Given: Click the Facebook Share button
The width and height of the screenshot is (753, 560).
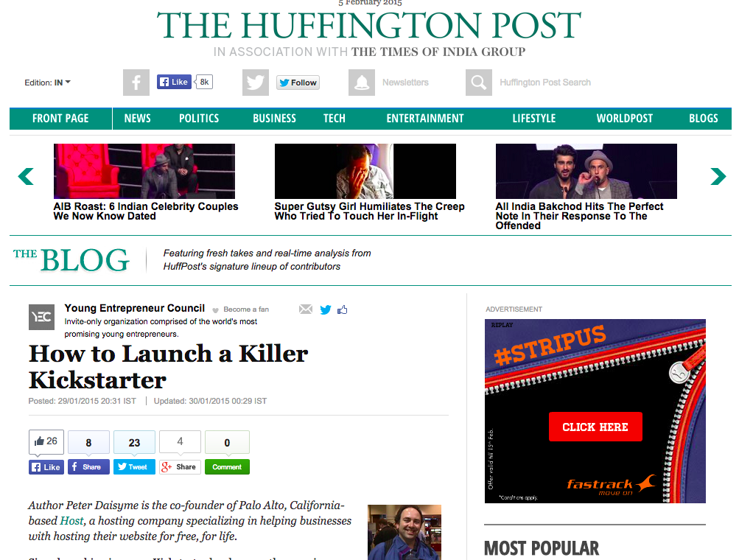Looking at the screenshot, I should 88,467.
